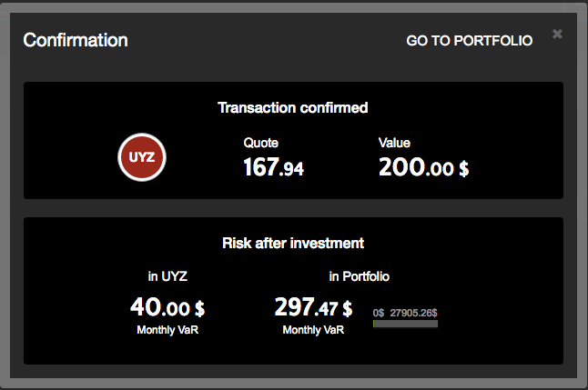This screenshot has height=390, width=588.
Task: Click the Confirmation dialog title
Action: [x=76, y=40]
